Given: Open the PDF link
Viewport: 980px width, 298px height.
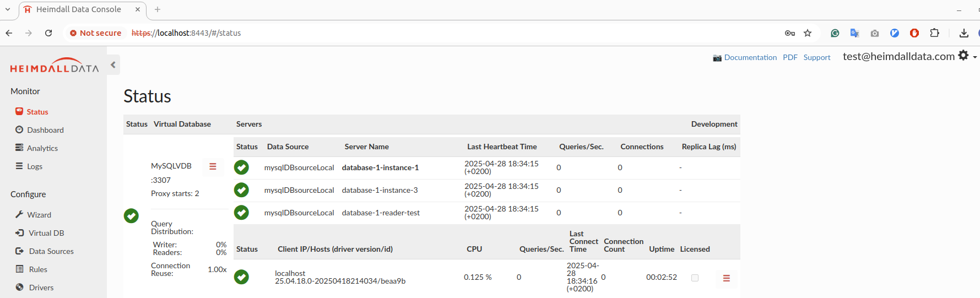Looking at the screenshot, I should [790, 57].
